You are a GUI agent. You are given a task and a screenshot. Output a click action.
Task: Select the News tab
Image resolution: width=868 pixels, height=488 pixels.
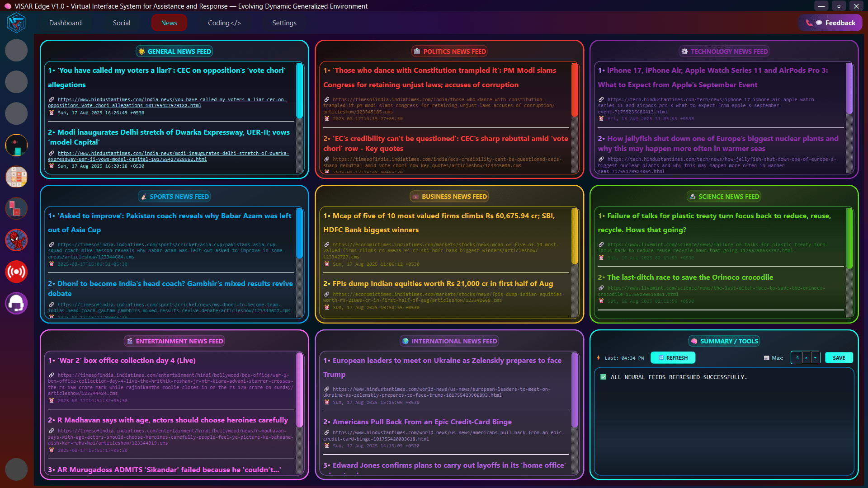[x=169, y=23]
